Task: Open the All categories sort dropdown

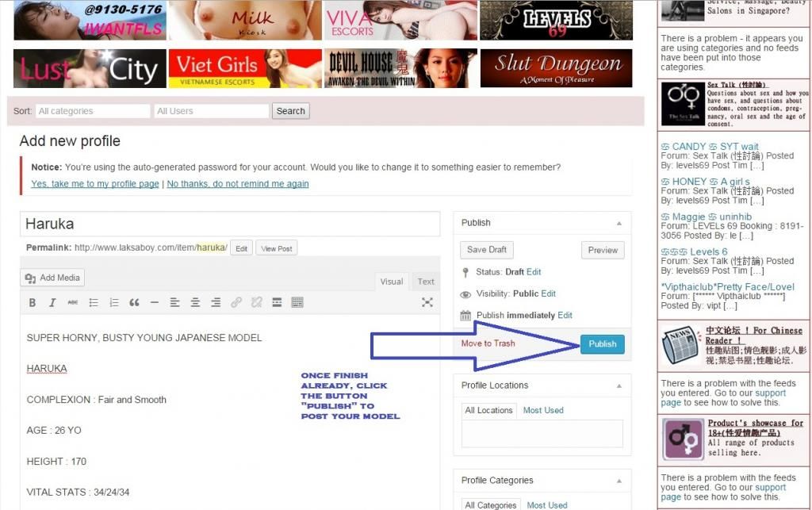Action: (x=93, y=111)
